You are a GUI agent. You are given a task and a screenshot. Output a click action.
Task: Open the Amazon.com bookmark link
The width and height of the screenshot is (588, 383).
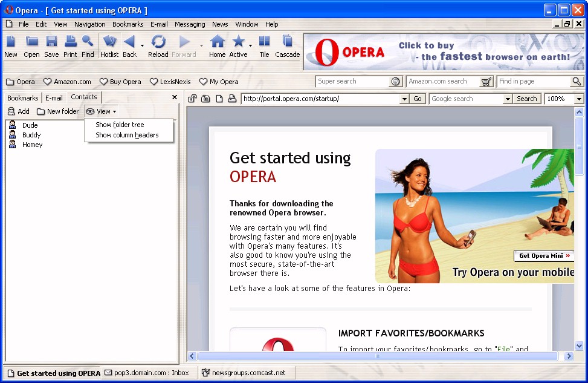click(67, 82)
